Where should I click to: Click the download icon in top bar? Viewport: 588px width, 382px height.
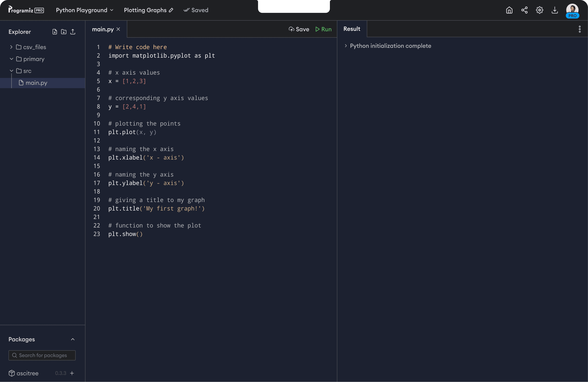coord(555,10)
